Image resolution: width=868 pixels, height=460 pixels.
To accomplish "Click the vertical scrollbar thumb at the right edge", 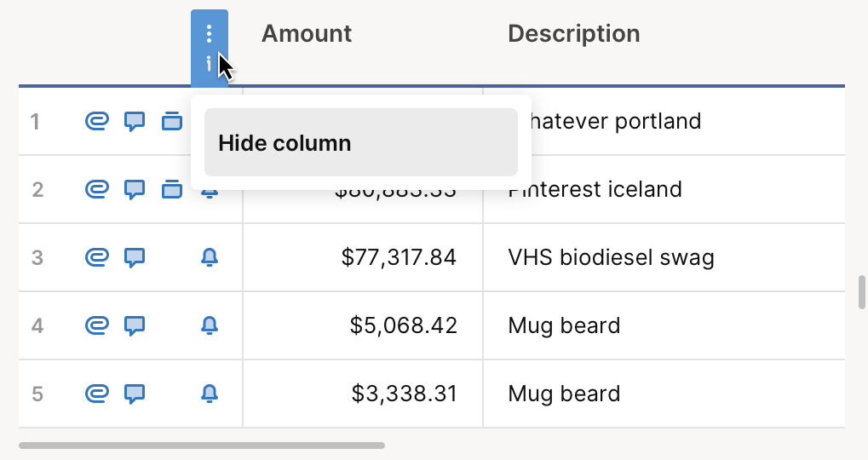I will [862, 292].
